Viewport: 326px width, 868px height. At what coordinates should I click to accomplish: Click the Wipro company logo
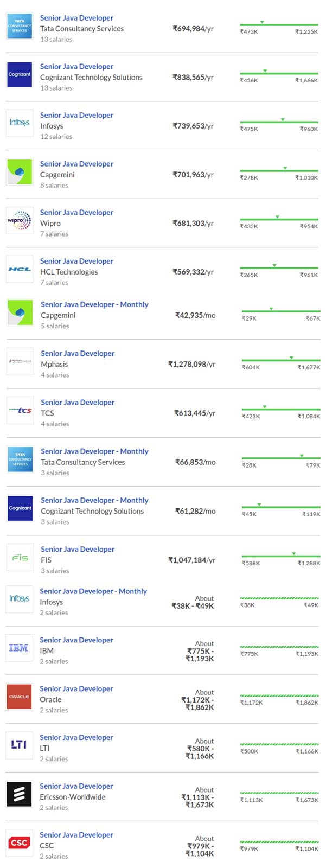click(20, 221)
